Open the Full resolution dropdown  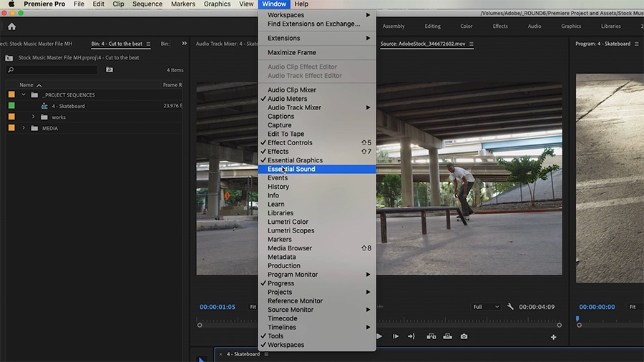486,307
